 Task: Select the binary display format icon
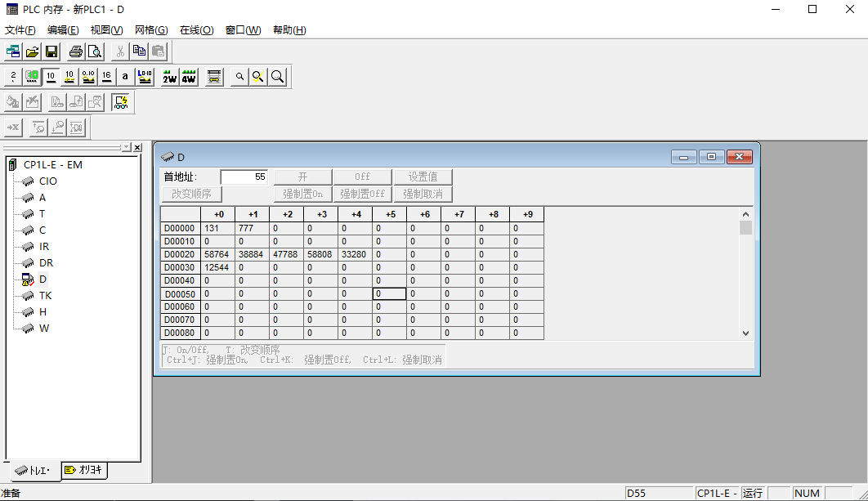pyautogui.click(x=13, y=77)
